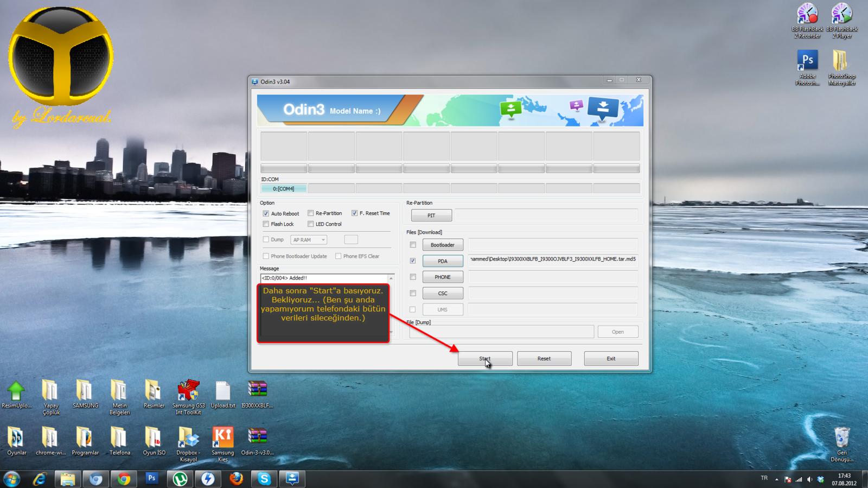The height and width of the screenshot is (488, 868).
Task: Enable the LED Control checkbox
Action: [x=311, y=224]
